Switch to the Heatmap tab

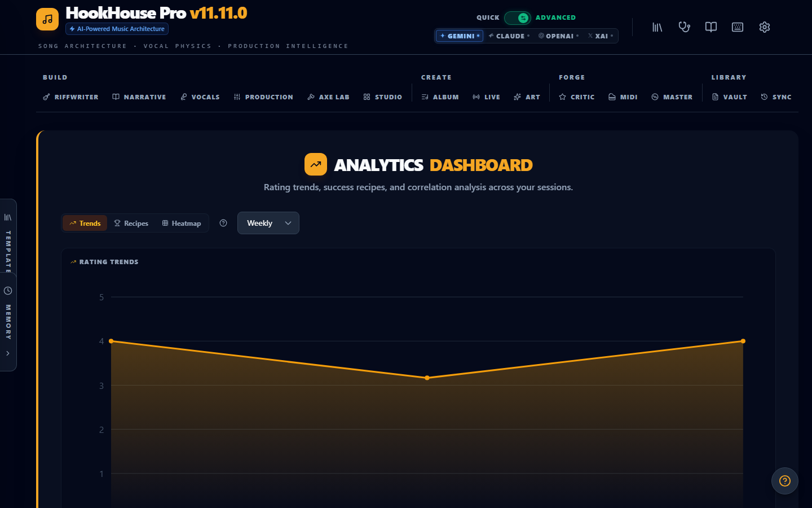[181, 223]
